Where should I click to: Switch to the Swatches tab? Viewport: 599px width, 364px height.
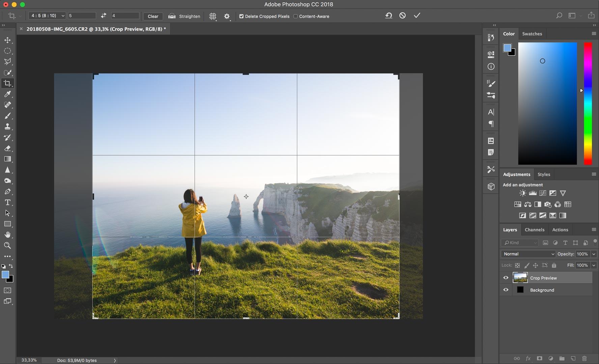click(x=532, y=34)
